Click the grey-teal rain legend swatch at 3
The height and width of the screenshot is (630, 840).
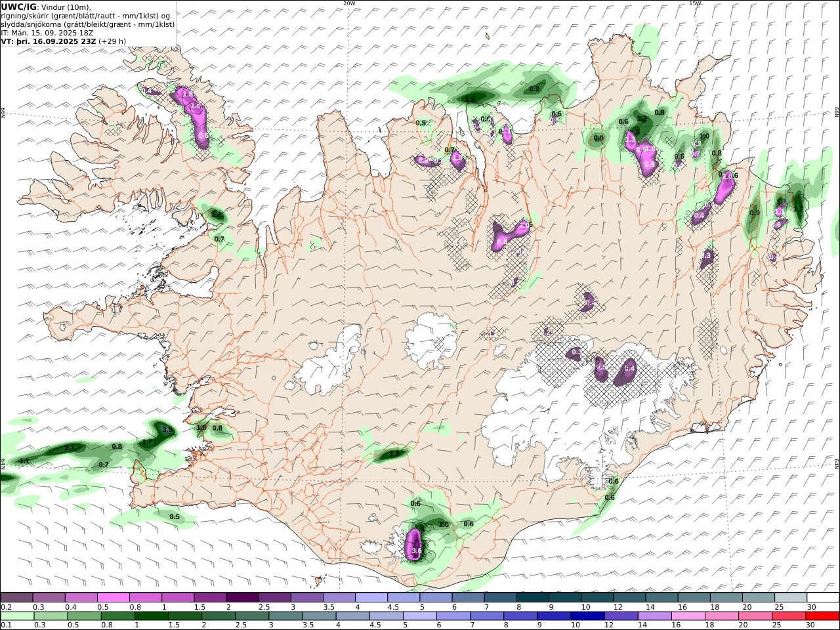click(x=285, y=616)
